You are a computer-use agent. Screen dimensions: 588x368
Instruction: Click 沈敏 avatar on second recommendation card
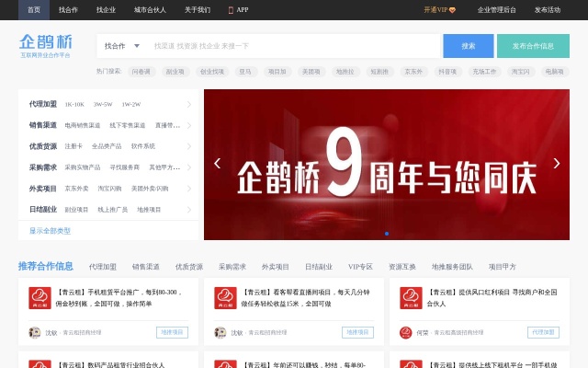coord(220,332)
